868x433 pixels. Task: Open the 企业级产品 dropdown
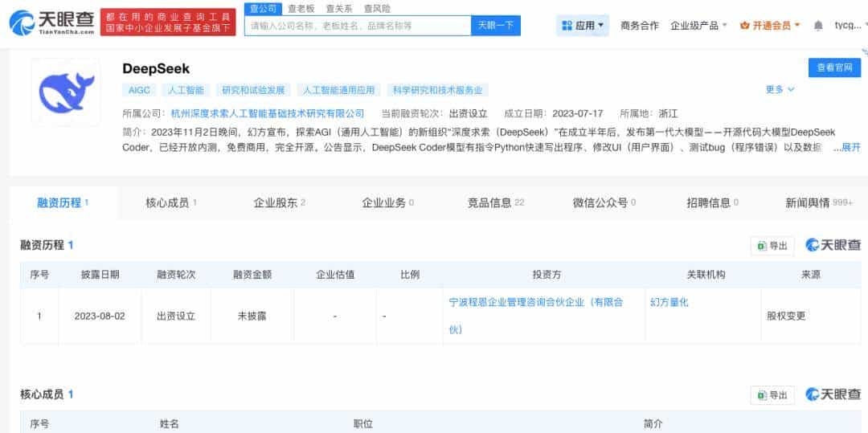pyautogui.click(x=698, y=26)
